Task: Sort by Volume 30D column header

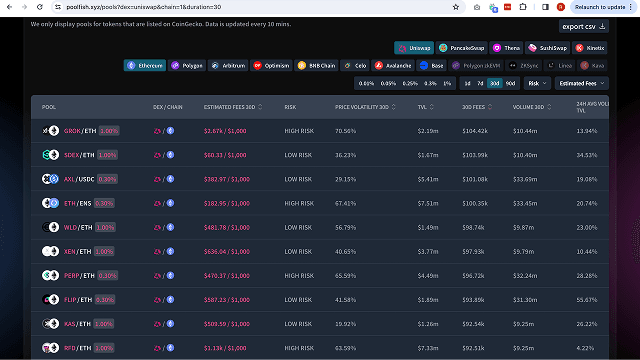Action: (x=532, y=107)
